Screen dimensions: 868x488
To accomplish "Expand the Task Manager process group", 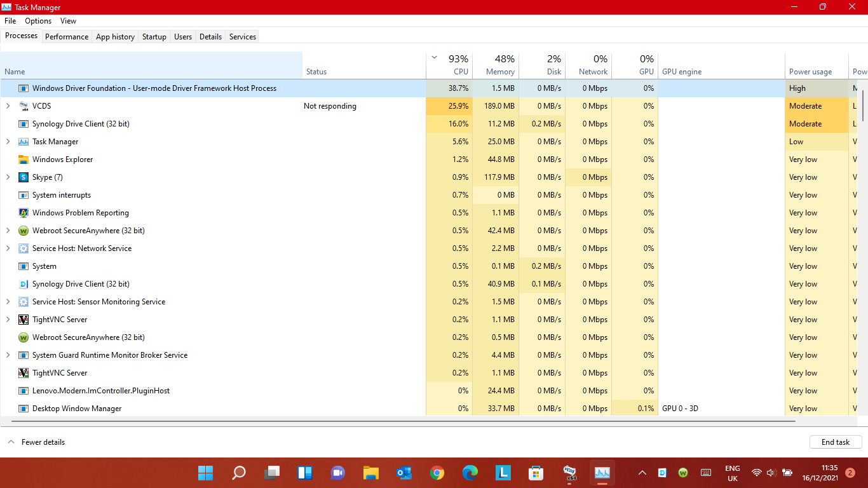I will [8, 142].
